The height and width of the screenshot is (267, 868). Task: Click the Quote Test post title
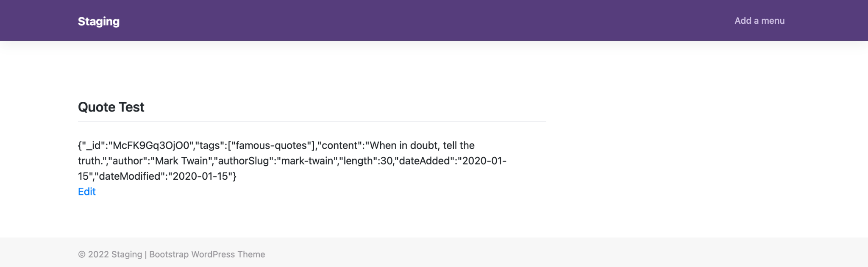(x=111, y=107)
